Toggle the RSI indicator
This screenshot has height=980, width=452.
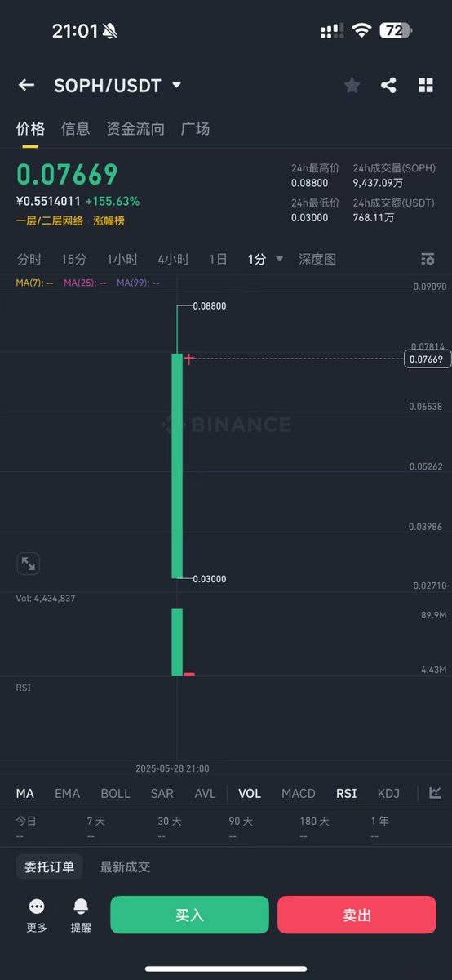coord(347,793)
